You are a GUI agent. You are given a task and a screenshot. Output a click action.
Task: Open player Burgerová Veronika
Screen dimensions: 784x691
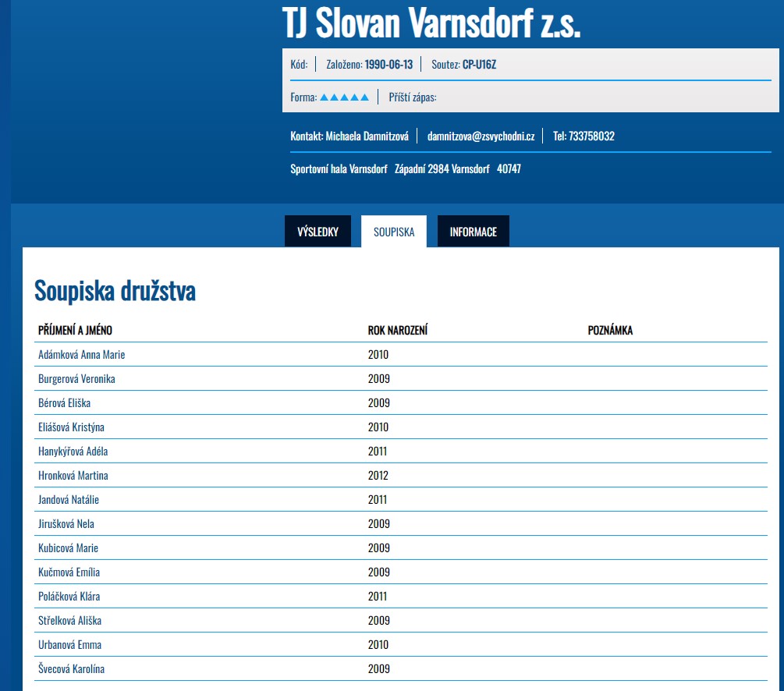tap(76, 378)
